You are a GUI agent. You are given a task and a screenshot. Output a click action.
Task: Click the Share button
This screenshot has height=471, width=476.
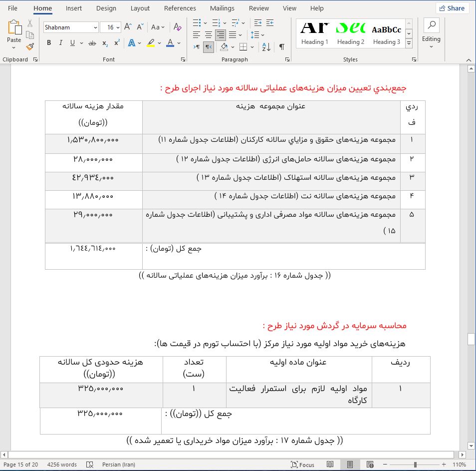click(452, 8)
